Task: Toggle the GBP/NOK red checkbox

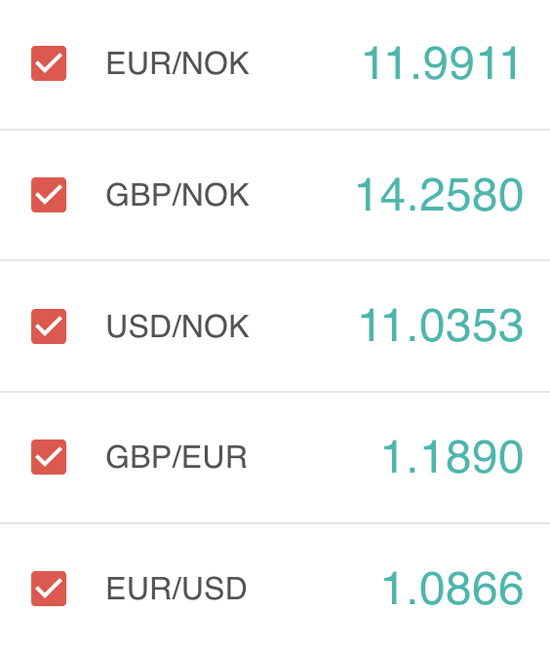Action: pos(48,195)
